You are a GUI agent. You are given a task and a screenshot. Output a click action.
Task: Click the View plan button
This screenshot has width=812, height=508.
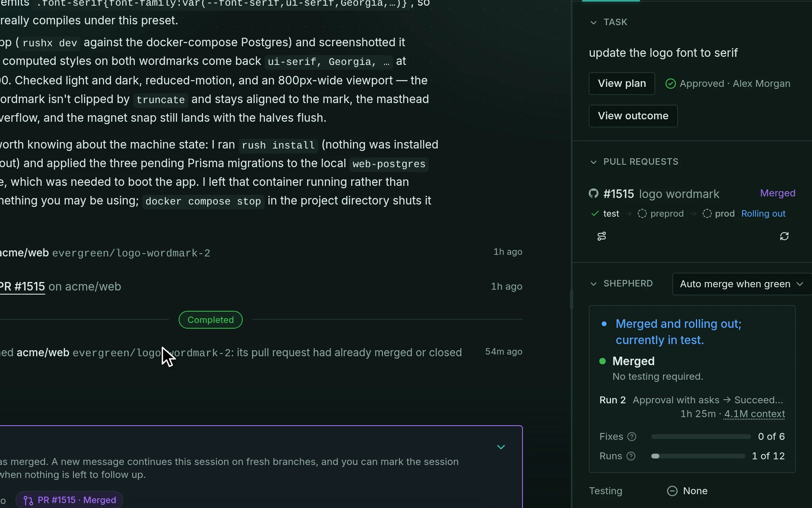(x=622, y=84)
